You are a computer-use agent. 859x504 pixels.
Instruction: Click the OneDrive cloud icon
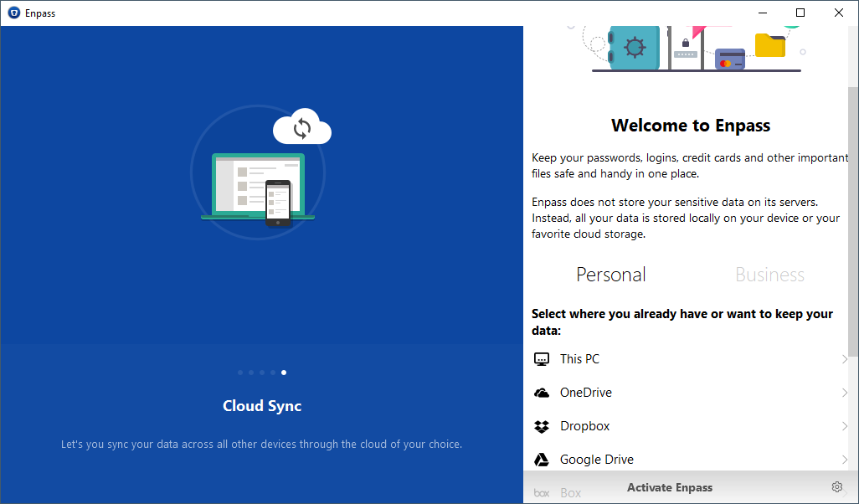pos(541,393)
